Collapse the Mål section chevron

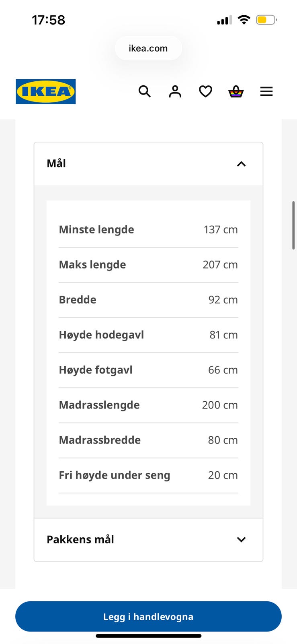tap(241, 164)
